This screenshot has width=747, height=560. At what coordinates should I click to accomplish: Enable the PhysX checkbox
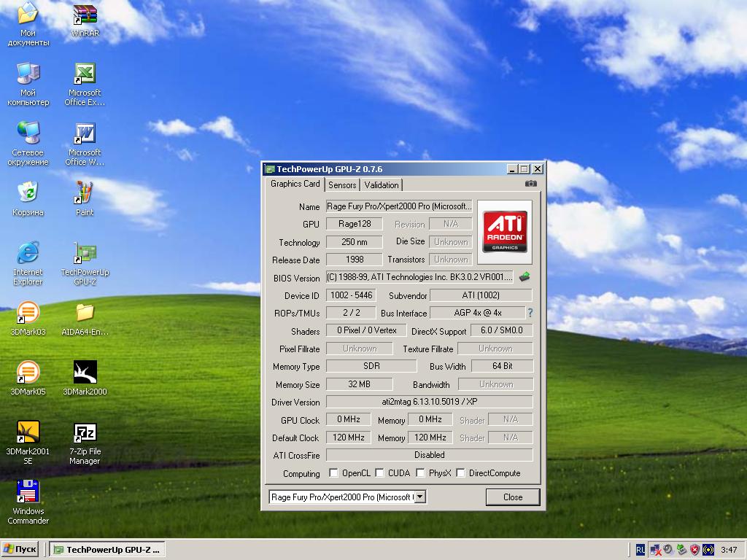point(420,472)
